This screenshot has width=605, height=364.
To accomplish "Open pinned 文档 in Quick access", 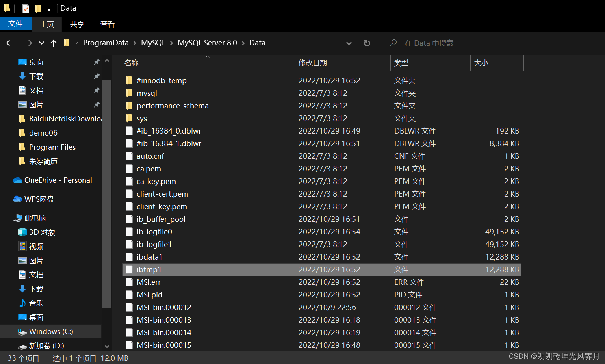I will point(36,90).
